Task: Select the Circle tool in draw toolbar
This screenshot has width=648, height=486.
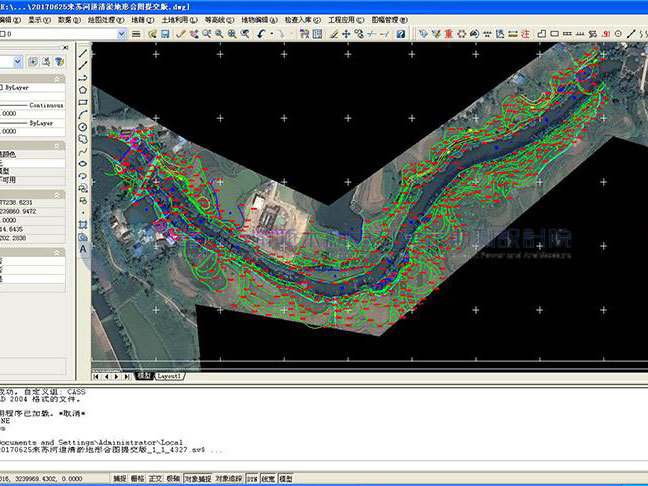Action: (x=83, y=127)
